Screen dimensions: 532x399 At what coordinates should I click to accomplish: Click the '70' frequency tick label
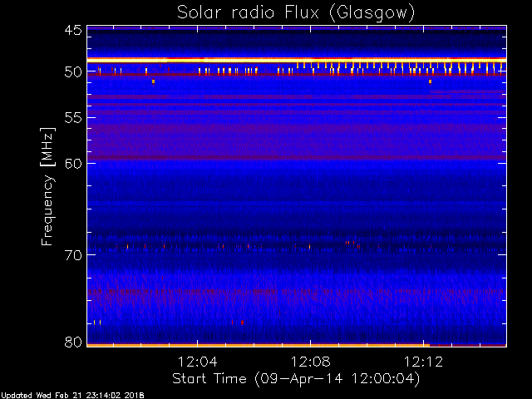(73, 255)
